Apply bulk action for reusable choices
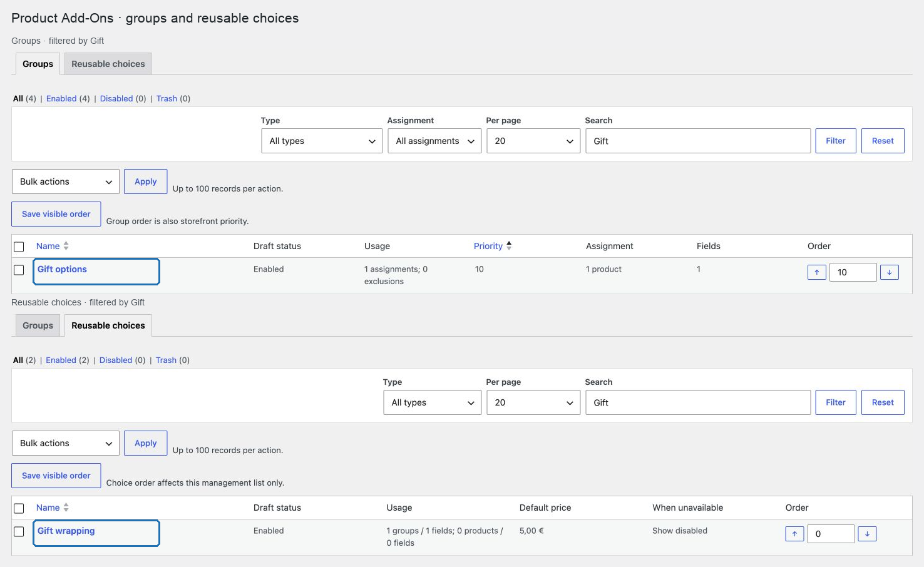This screenshot has height=567, width=924. [x=146, y=443]
